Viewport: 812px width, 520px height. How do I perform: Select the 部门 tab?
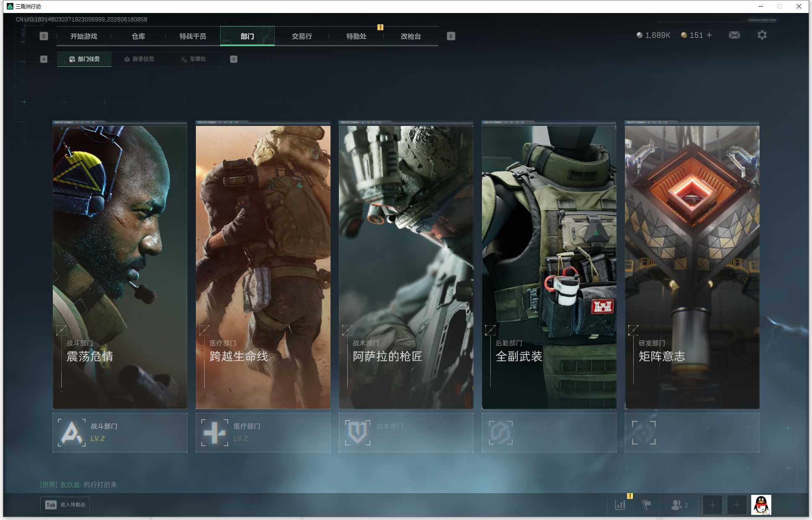click(x=247, y=36)
